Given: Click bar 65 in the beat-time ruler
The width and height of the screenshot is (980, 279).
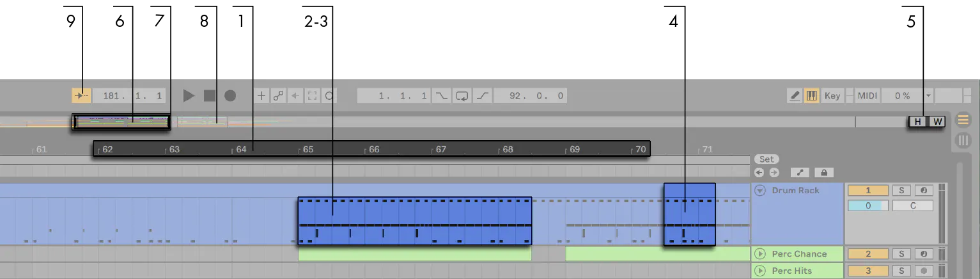Looking at the screenshot, I should (308, 150).
